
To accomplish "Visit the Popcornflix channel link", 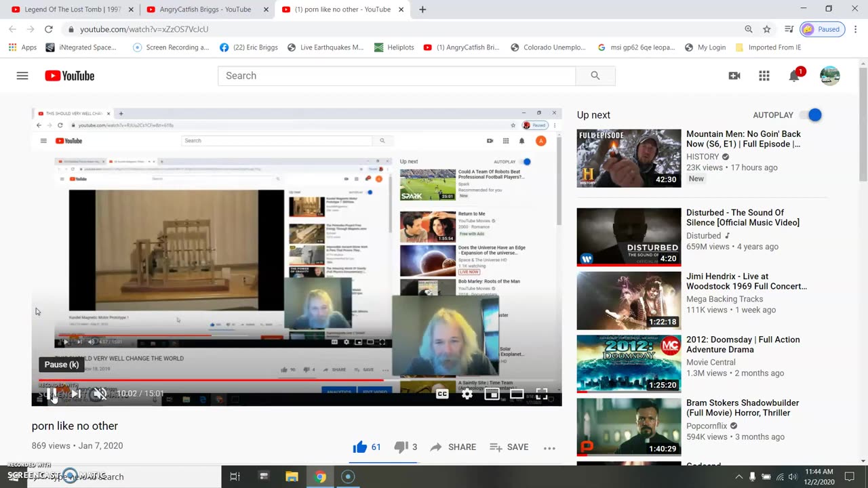I will pos(707,426).
